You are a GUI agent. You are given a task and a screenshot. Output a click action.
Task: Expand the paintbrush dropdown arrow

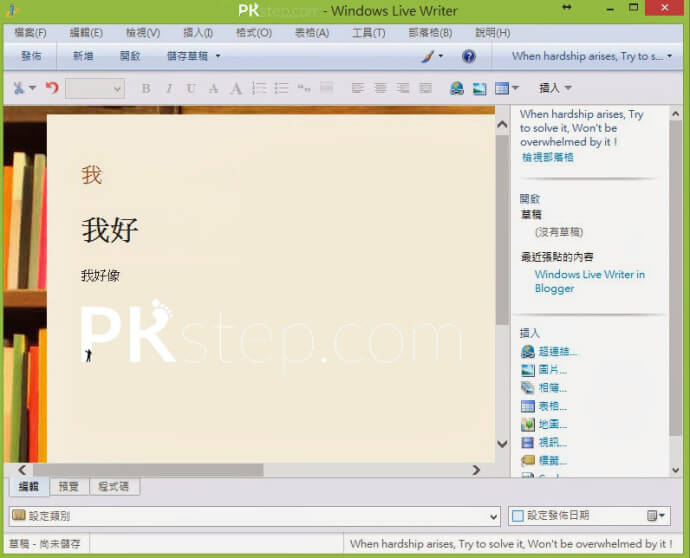coord(440,56)
